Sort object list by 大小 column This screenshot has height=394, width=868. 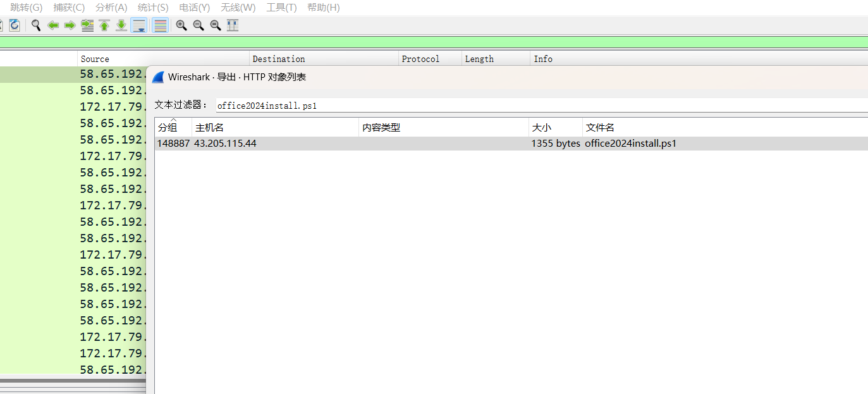pyautogui.click(x=556, y=127)
